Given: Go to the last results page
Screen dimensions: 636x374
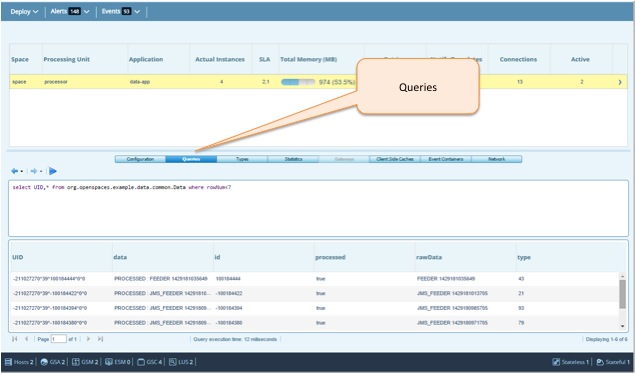Looking at the screenshot, I should pos(100,339).
